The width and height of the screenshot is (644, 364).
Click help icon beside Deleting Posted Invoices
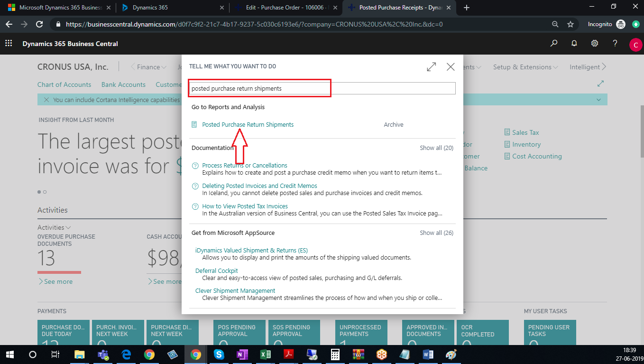tap(195, 186)
